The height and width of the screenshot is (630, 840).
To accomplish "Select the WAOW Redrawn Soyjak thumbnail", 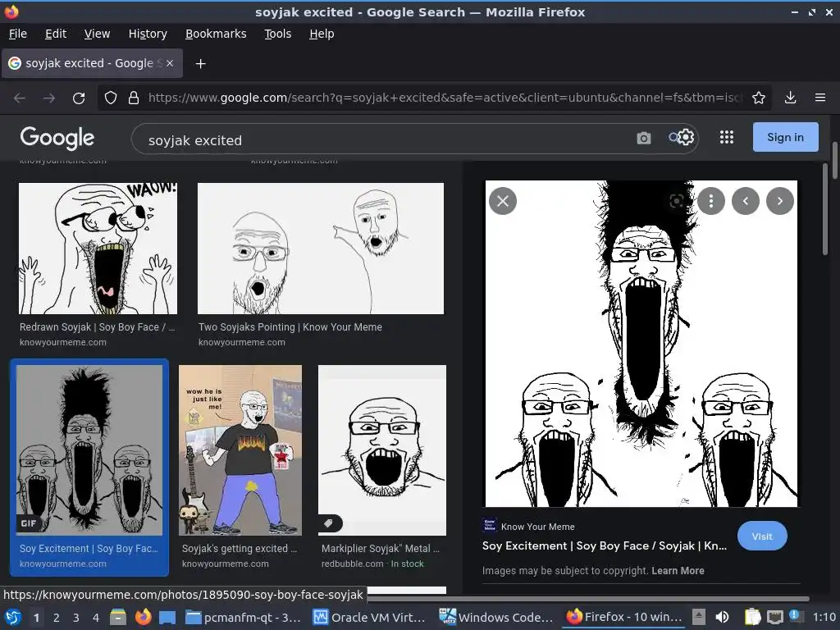I will (x=98, y=249).
